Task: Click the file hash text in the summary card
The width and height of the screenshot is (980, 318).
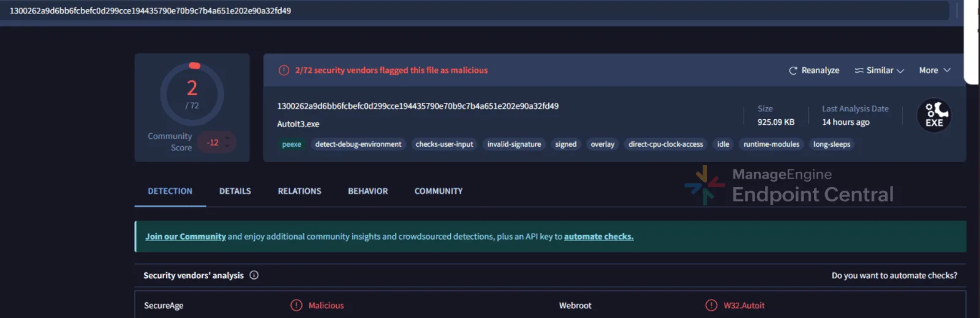Action: (418, 106)
